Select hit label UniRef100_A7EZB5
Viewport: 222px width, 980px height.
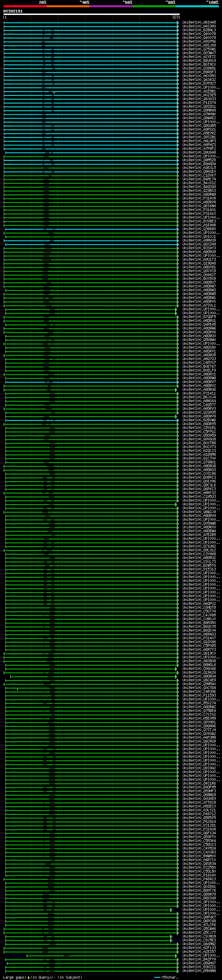[x=199, y=535]
